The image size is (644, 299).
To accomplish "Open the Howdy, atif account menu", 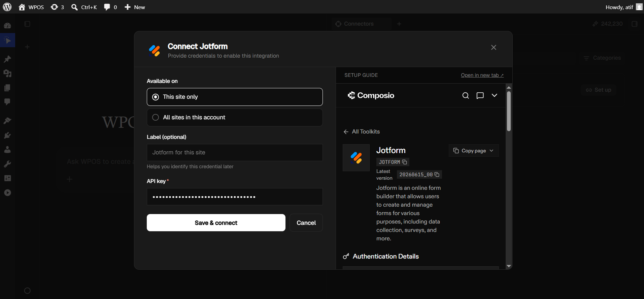I will point(624,7).
